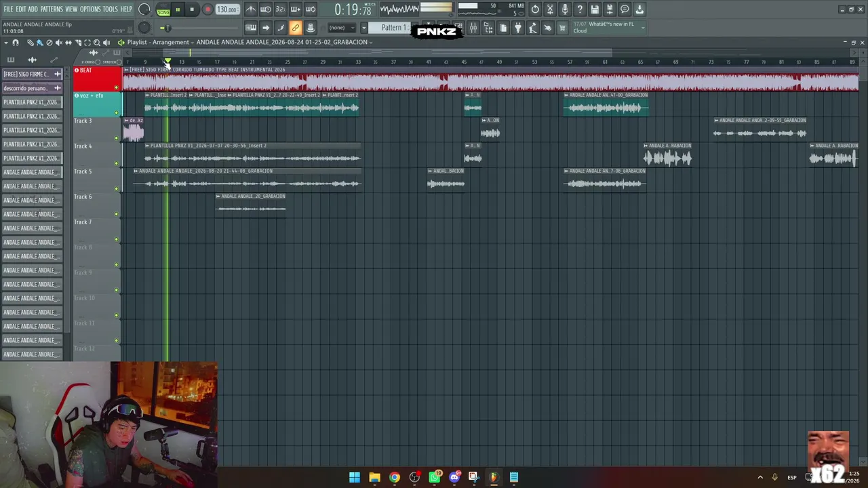Click the 130.000 tempo field
This screenshot has width=868, height=488.
(227, 9)
